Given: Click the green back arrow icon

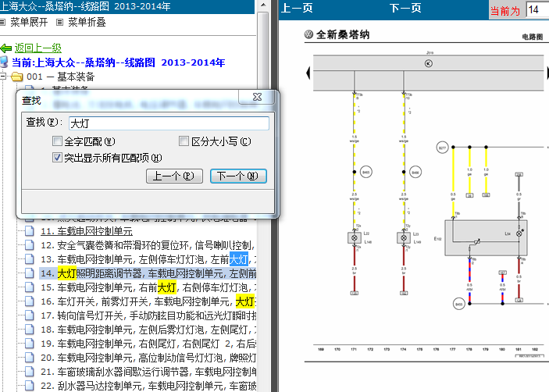Looking at the screenshot, I should point(6,48).
